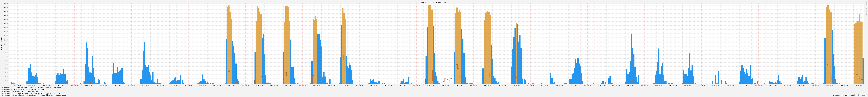Click the red link congestion legend swatch
Image resolution: width=868 pixels, height=97 pixels.
click(x=3, y=91)
